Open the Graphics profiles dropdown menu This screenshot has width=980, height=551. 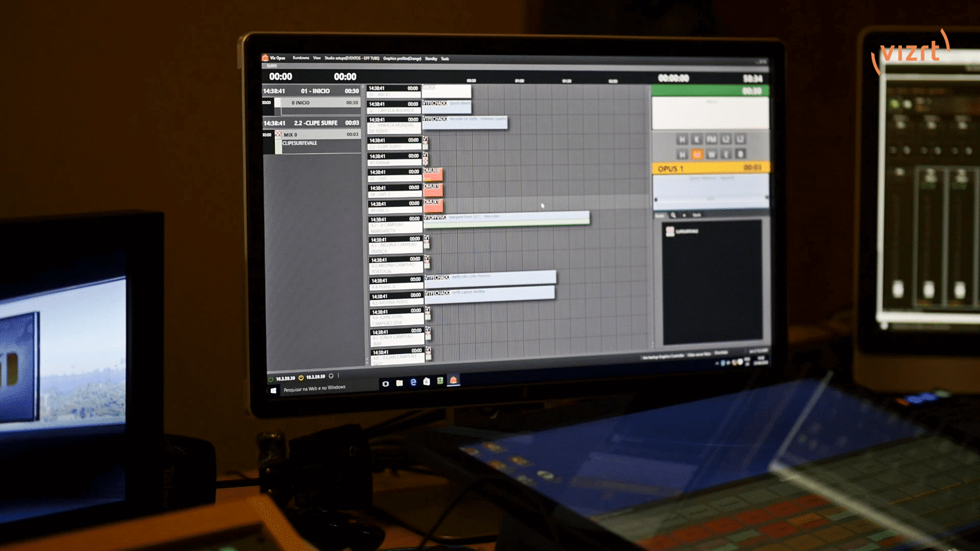[x=402, y=59]
